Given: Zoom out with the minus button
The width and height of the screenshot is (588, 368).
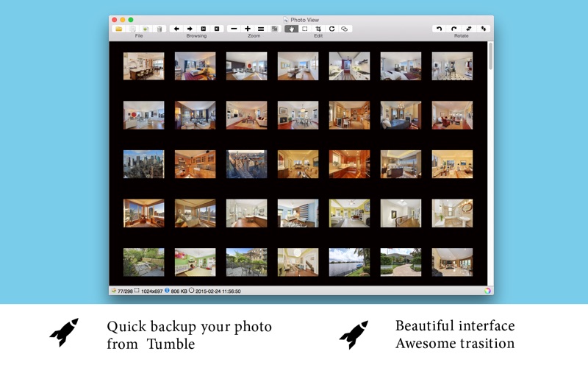Looking at the screenshot, I should click(x=234, y=29).
